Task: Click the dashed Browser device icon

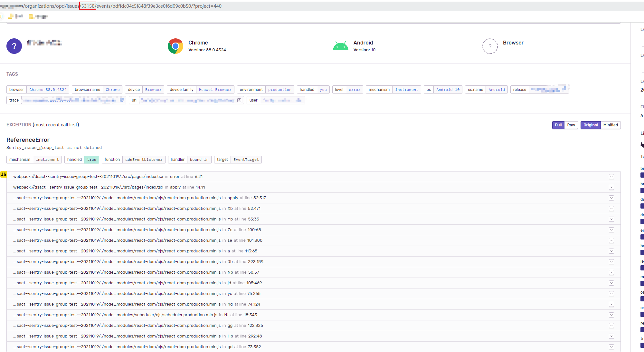Action: click(490, 46)
